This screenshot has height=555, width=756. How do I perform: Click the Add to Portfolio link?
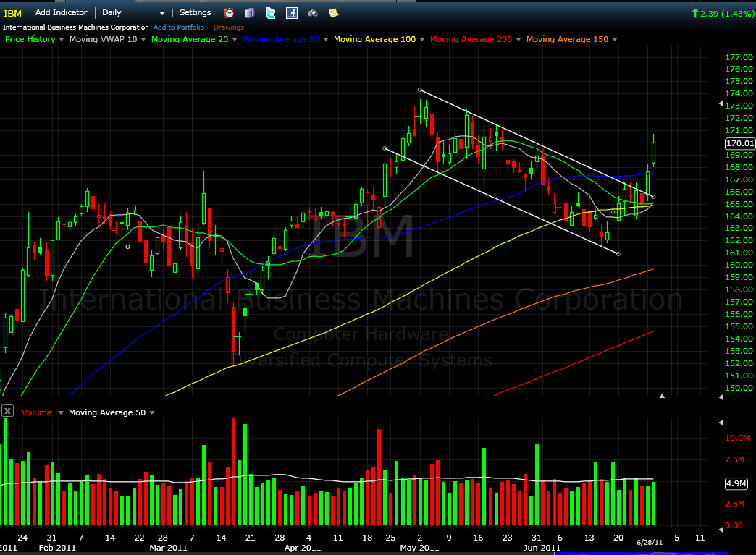(179, 27)
